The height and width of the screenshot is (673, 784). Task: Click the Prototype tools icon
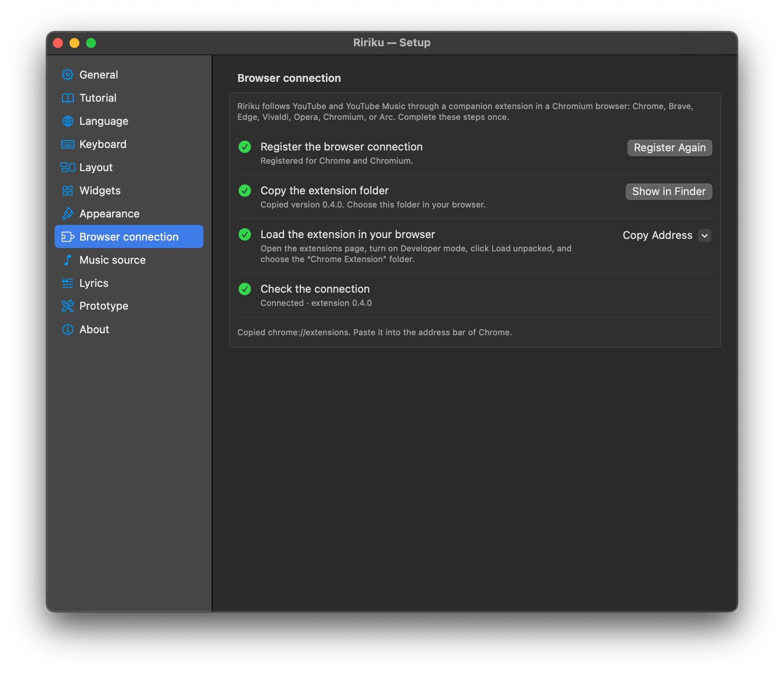pos(67,306)
